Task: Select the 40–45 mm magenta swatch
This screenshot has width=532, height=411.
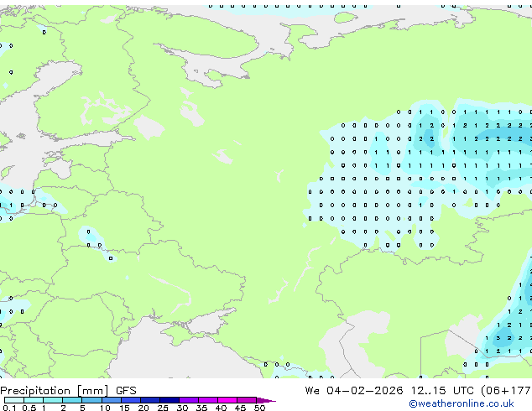Action: click(x=227, y=400)
